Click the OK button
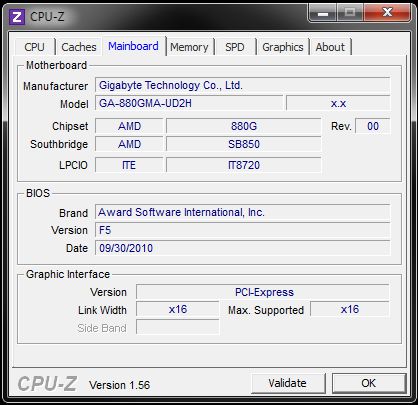418x405 pixels. (x=369, y=383)
